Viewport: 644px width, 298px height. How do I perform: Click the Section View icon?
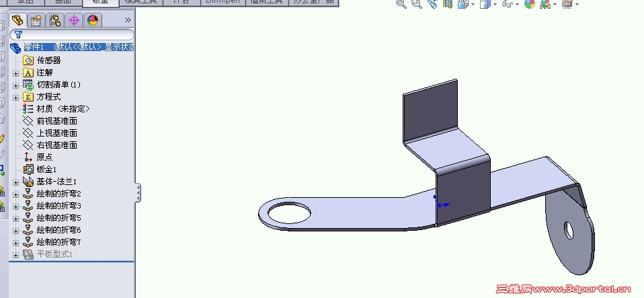447,4
